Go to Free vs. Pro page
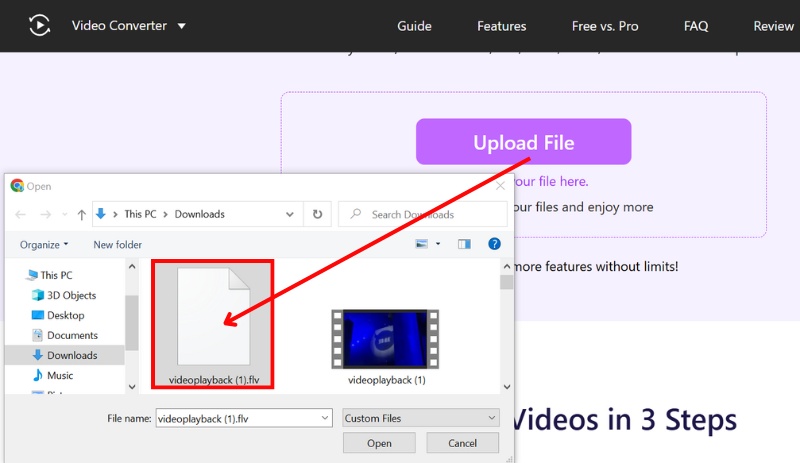This screenshot has width=800, height=463. [605, 26]
